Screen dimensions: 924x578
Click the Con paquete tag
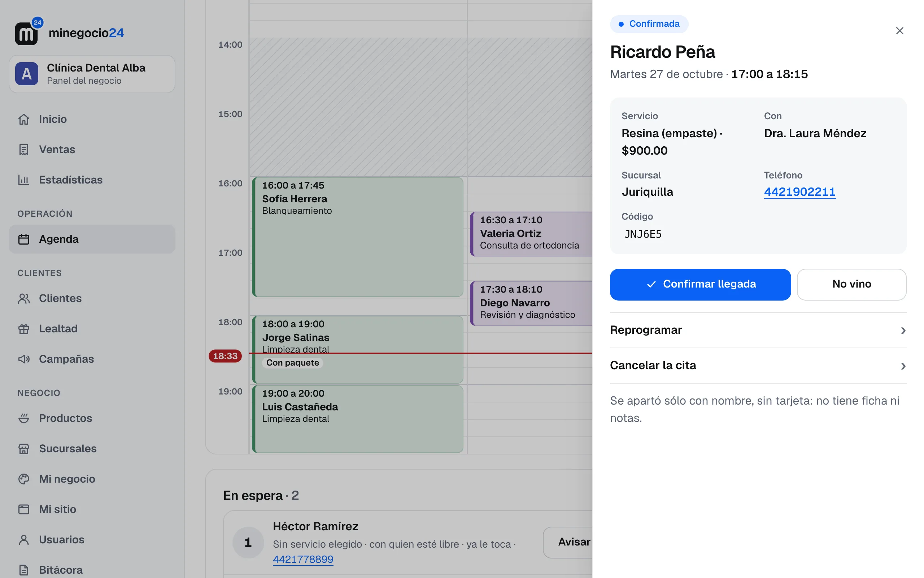[292, 363]
